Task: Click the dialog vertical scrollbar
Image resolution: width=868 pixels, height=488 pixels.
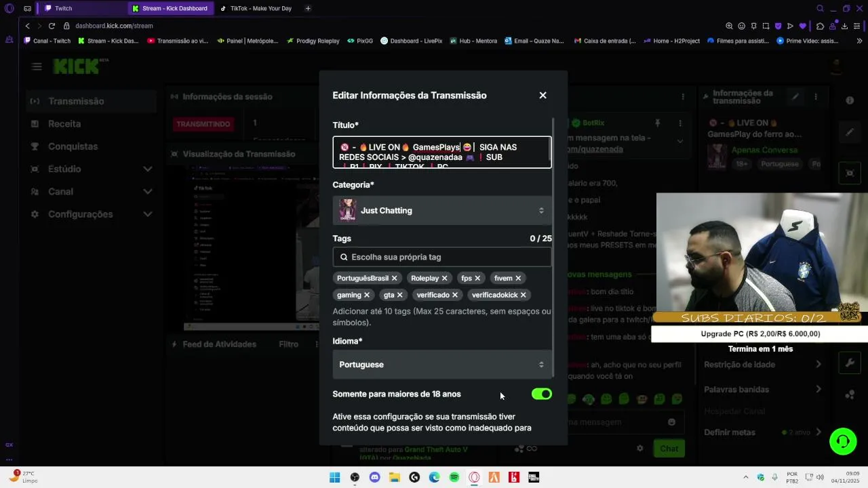Action: point(554,248)
